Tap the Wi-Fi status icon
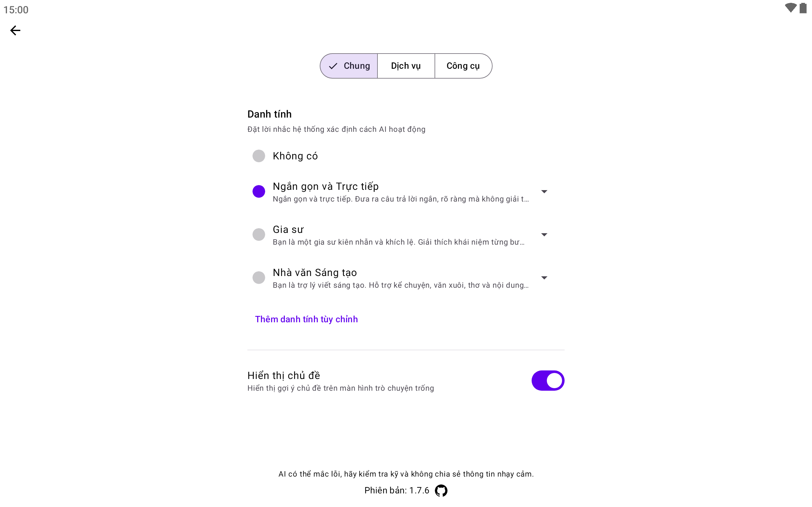Viewport: 812px width, 507px height. [x=790, y=8]
